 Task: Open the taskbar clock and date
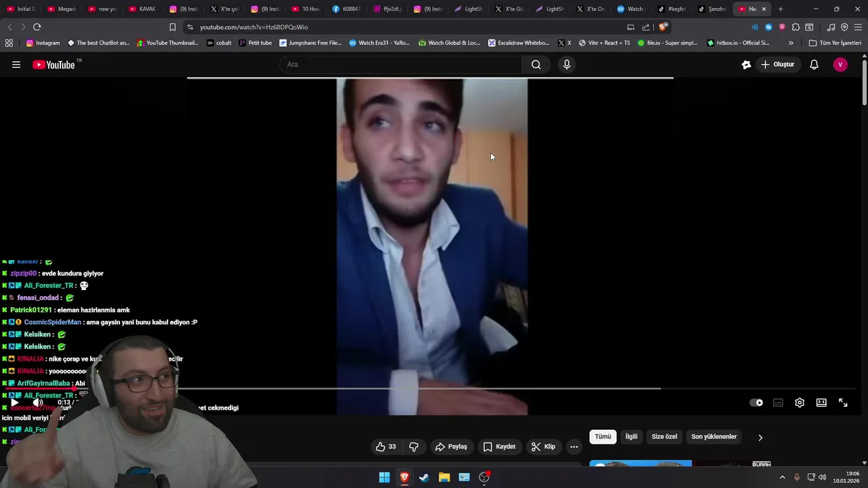846,477
